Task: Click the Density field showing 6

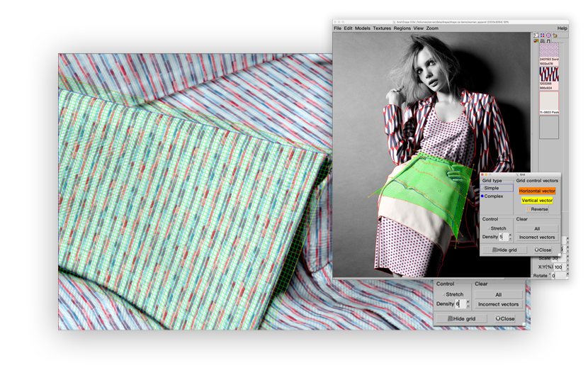Action: pos(460,304)
